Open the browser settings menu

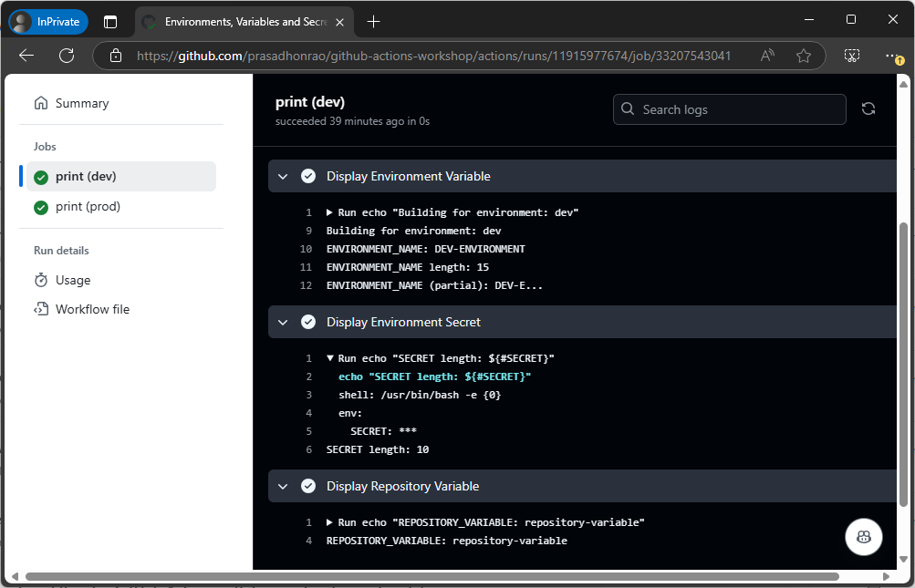(891, 56)
